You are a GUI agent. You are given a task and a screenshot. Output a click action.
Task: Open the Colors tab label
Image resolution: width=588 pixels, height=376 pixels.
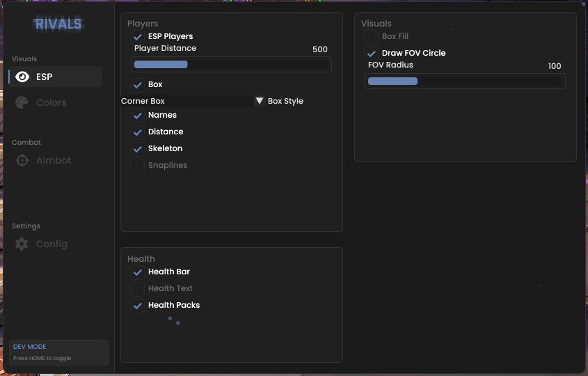point(51,102)
